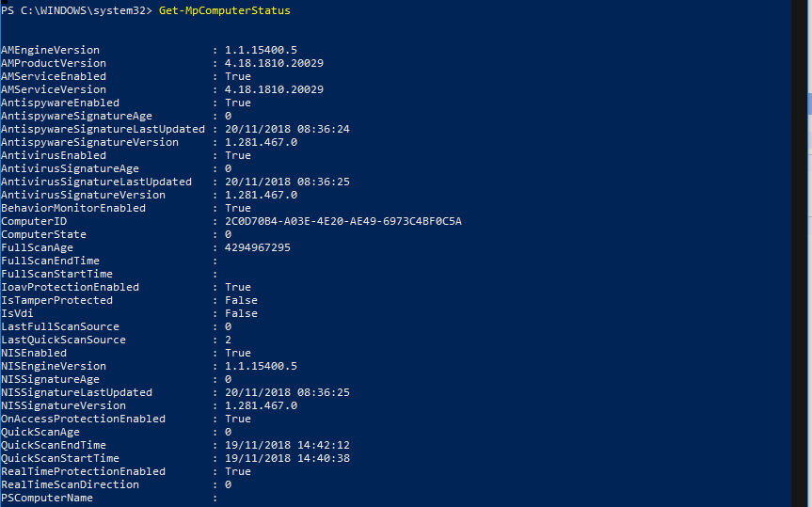Viewport: 812px width, 507px height.
Task: Click the AntispywareSignatureLastUpdated date value
Action: click(x=287, y=129)
